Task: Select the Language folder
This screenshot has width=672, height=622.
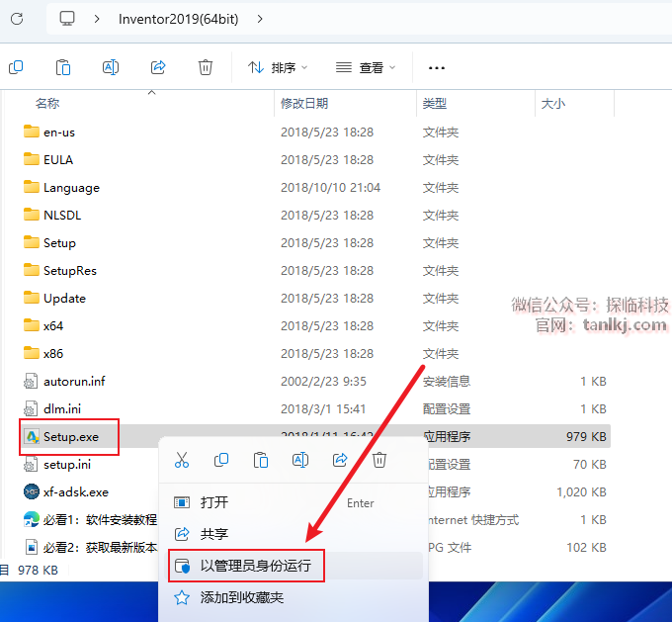Action: click(x=61, y=188)
